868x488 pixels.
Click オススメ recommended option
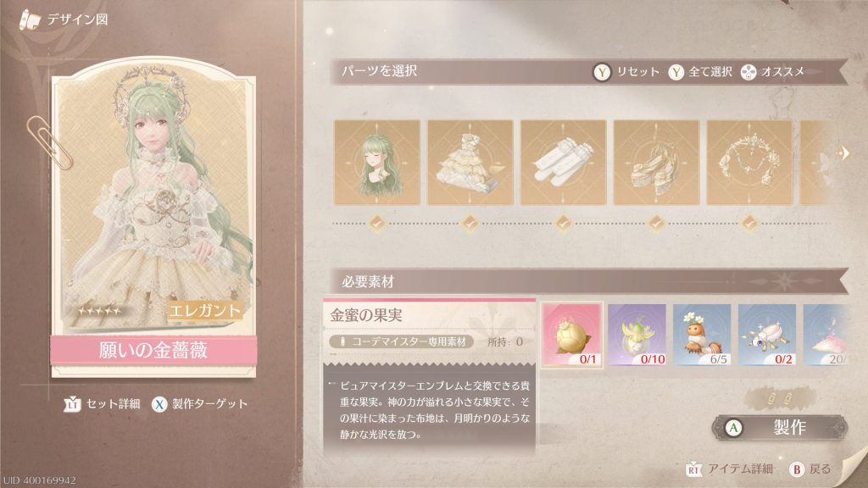pos(772,72)
